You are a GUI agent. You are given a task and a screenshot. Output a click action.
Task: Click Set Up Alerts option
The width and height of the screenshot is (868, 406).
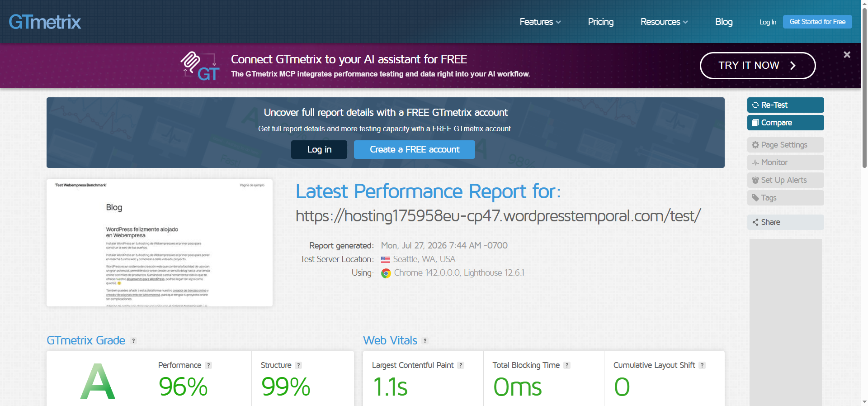(x=786, y=180)
